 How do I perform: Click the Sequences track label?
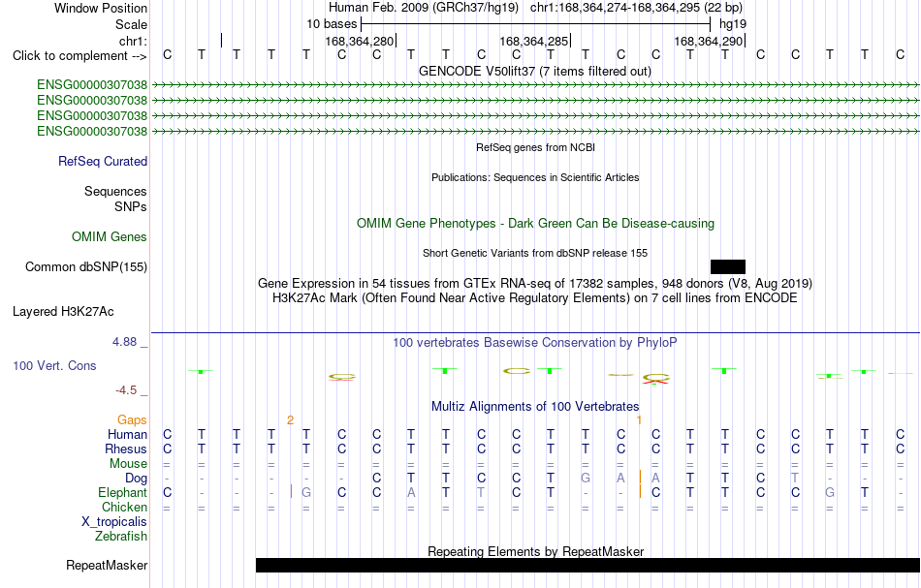(115, 191)
